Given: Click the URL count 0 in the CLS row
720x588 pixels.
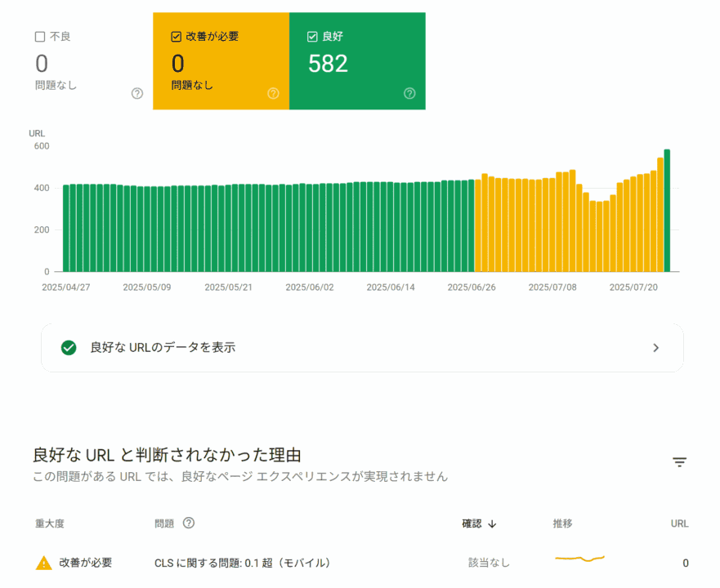Looking at the screenshot, I should coord(686,563).
